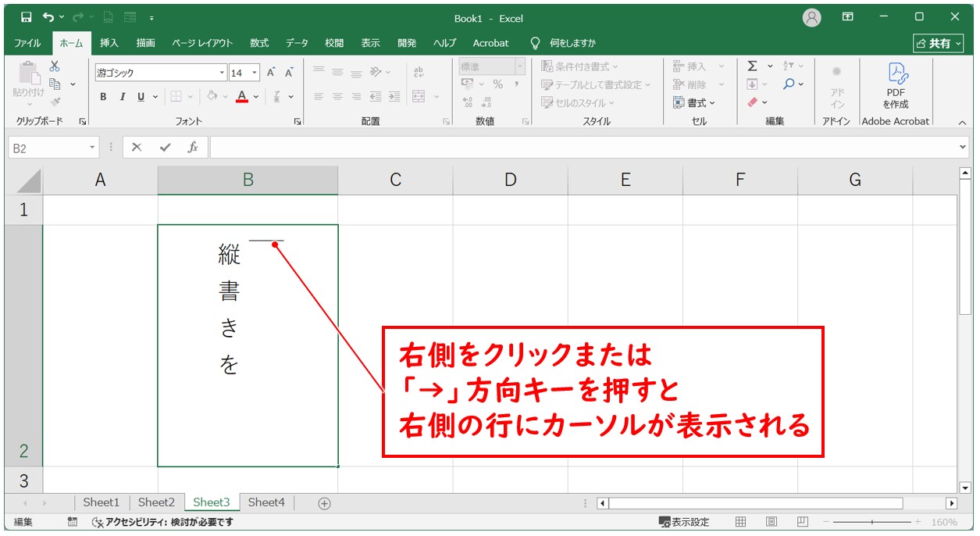This screenshot has height=536, width=980.
Task: Click the account profile avatar icon
Action: (812, 17)
